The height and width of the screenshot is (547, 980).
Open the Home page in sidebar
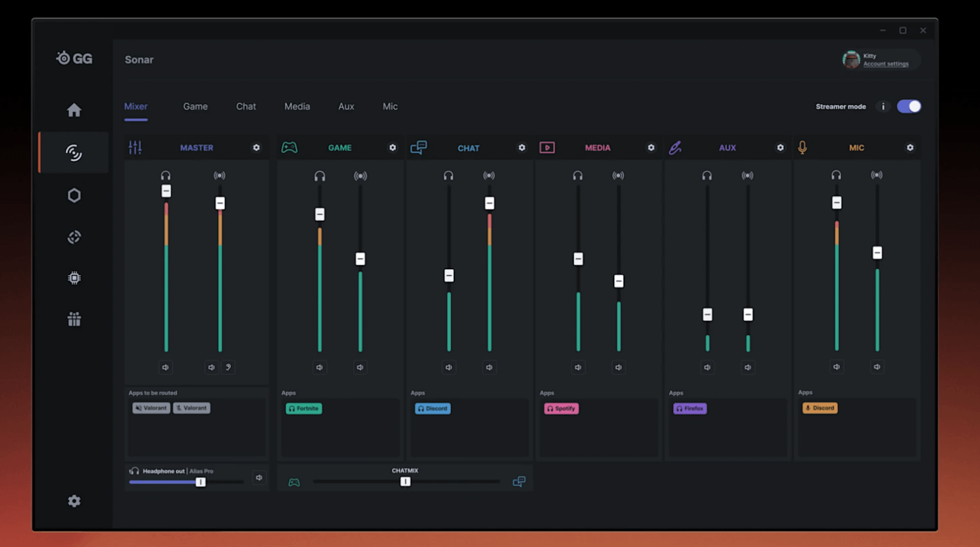click(x=74, y=110)
